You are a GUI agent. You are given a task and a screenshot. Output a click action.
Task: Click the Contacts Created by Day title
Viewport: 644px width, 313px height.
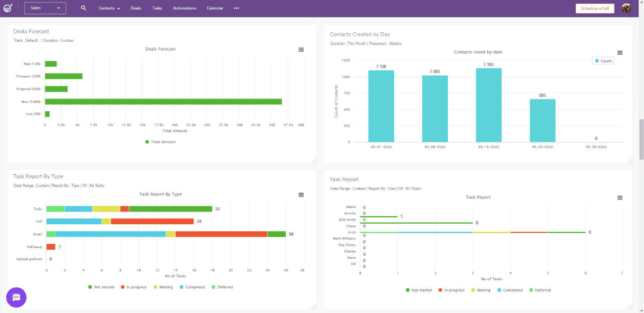tap(360, 34)
